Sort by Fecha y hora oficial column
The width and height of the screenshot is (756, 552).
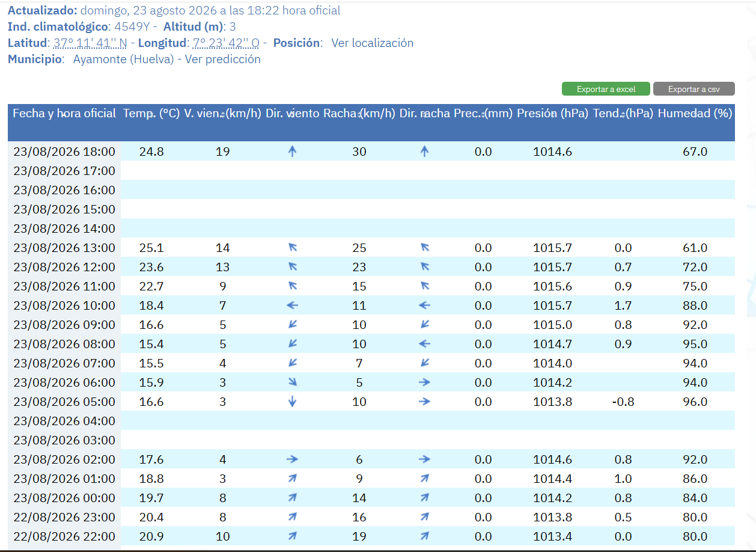point(64,113)
